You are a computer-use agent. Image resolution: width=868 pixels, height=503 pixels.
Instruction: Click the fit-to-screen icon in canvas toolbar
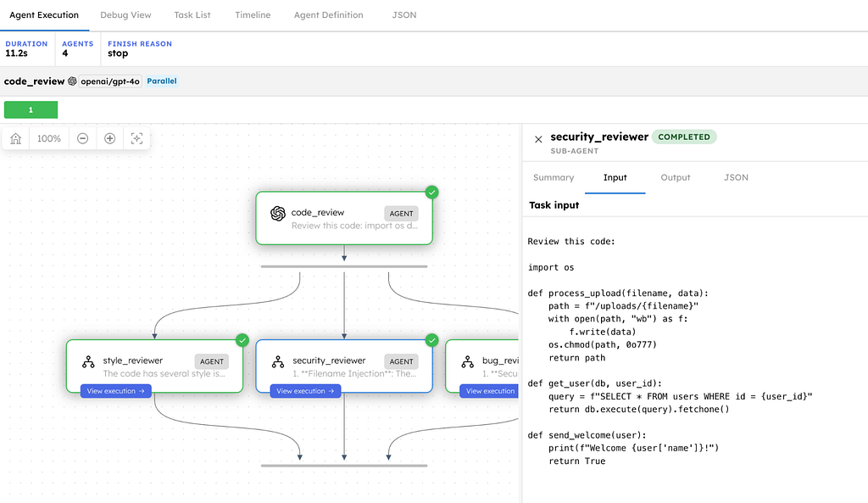[x=136, y=138]
